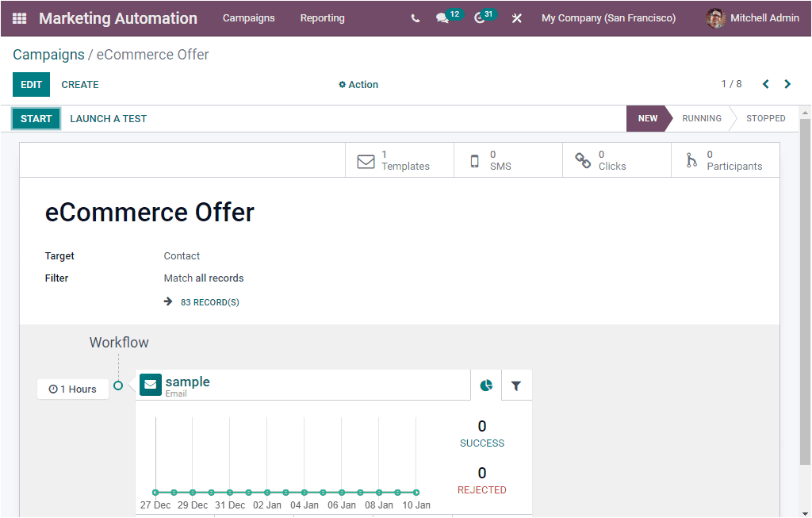
Task: Click the phone call icon
Action: point(415,18)
